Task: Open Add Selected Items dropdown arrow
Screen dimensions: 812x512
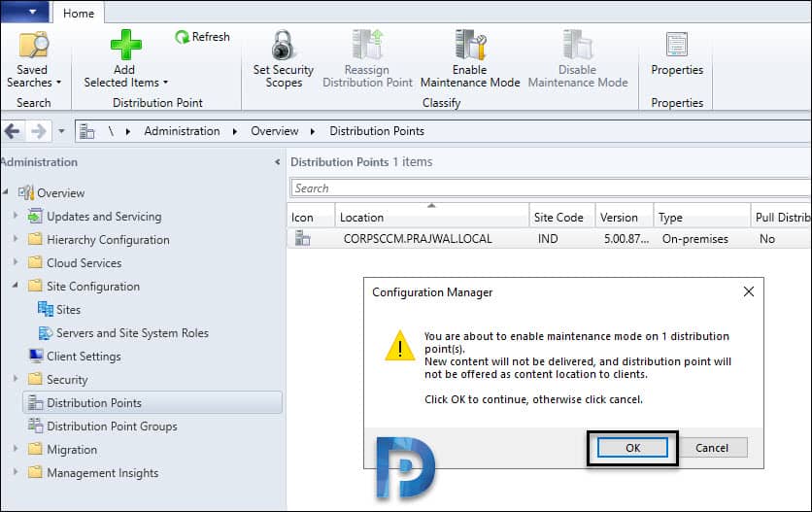Action: click(x=166, y=83)
